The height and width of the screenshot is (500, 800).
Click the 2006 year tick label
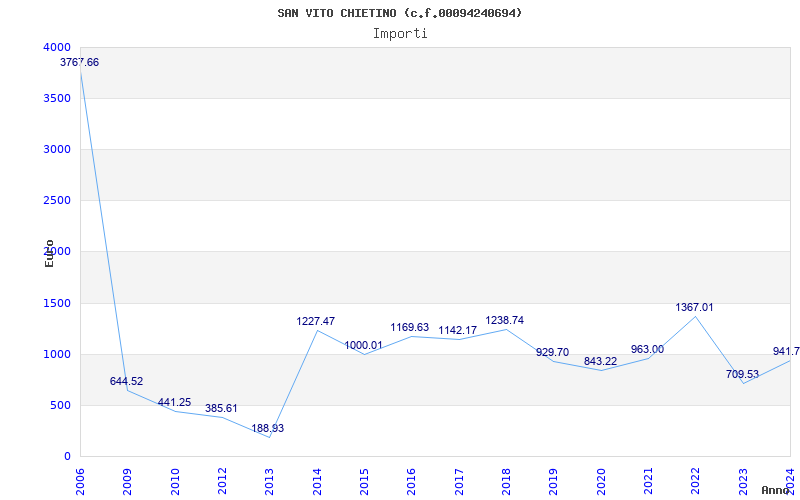tap(81, 480)
